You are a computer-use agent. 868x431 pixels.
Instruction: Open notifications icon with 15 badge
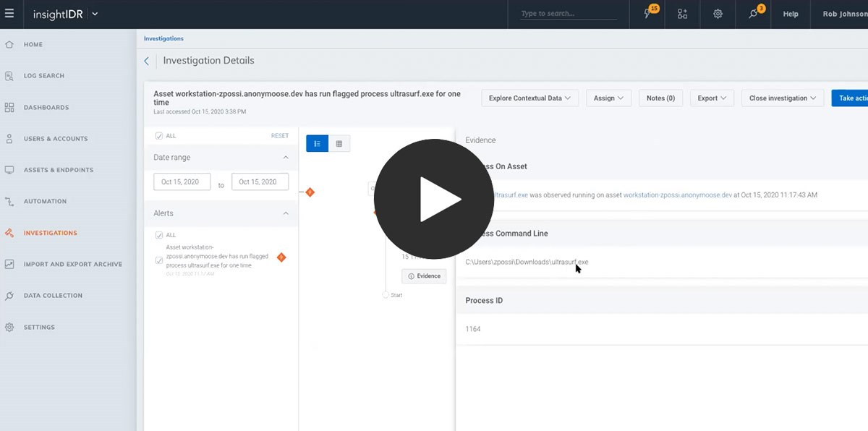tap(650, 13)
